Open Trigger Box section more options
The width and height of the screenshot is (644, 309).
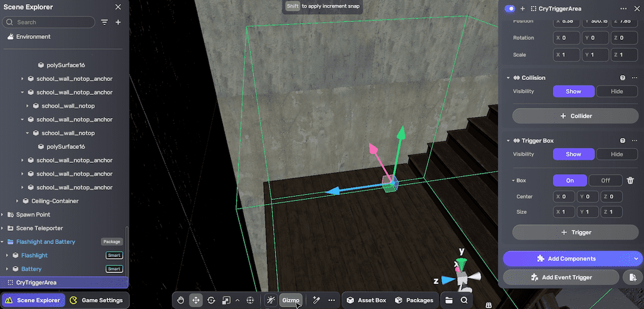[634, 141]
